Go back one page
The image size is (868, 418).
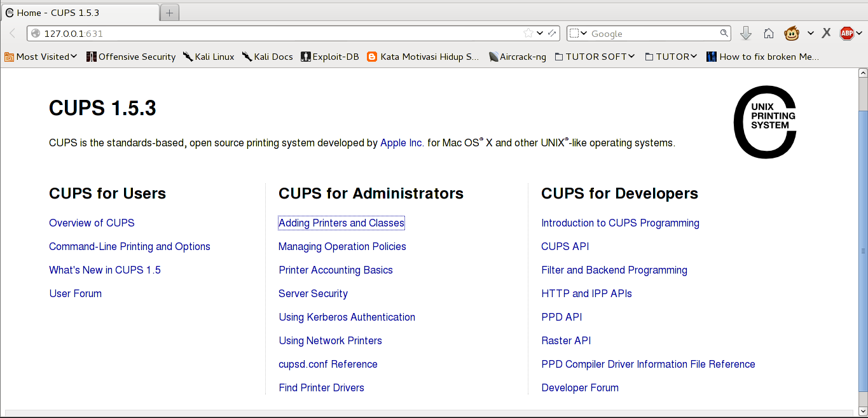coord(12,33)
